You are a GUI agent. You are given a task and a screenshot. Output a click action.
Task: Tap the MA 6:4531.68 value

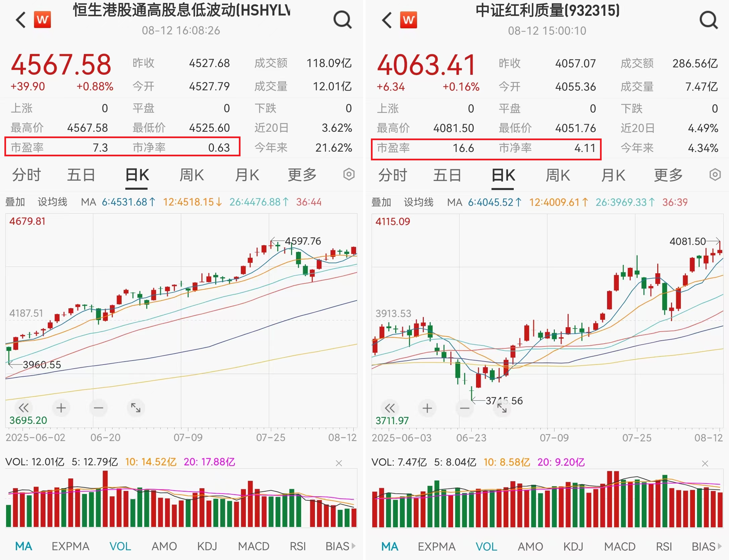128,202
